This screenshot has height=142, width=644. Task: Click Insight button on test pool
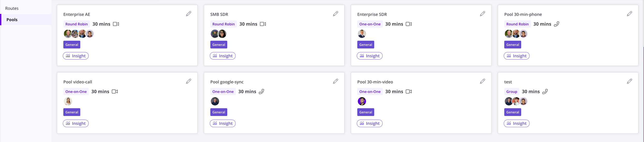(517, 123)
